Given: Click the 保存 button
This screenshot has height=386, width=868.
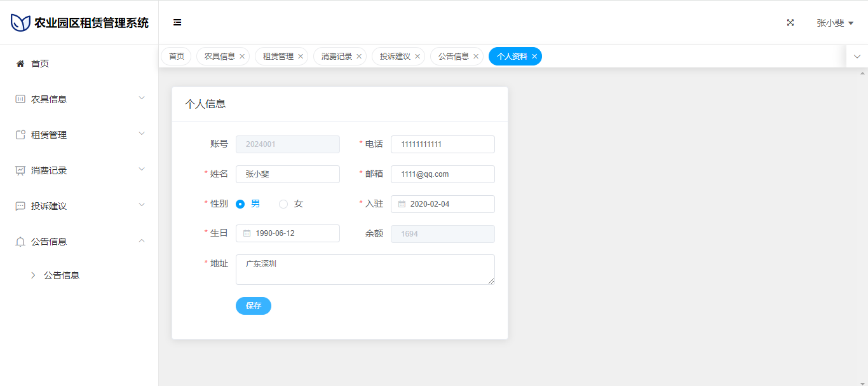Looking at the screenshot, I should [254, 306].
